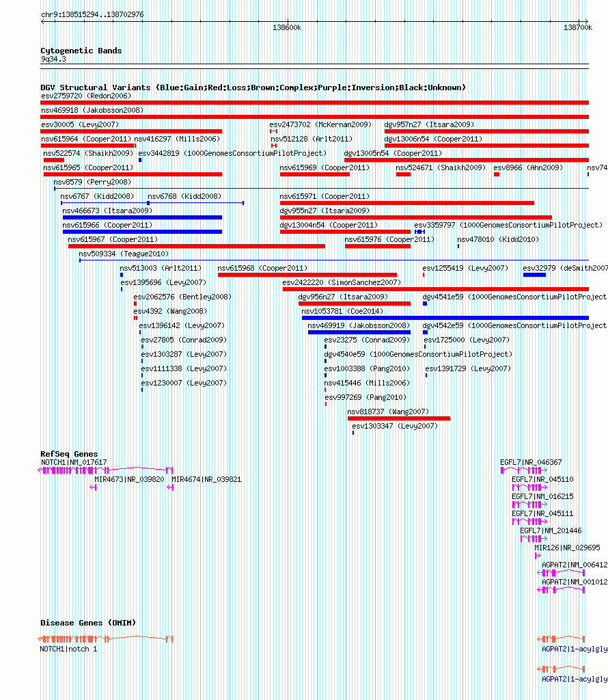608x700 pixels.
Task: Click nsv1053781 (Coe2014) label
Action: coord(342,310)
